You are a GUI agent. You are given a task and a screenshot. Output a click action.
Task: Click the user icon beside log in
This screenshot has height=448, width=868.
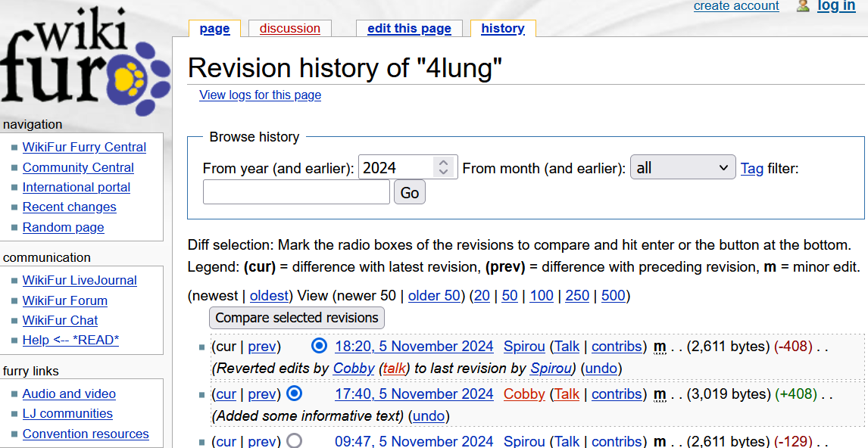click(x=803, y=6)
